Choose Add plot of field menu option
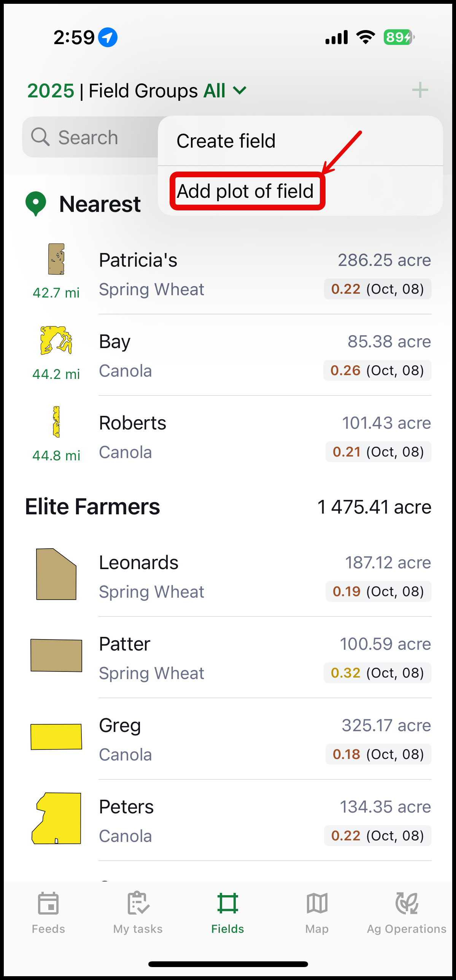456x980 pixels. pos(245,191)
